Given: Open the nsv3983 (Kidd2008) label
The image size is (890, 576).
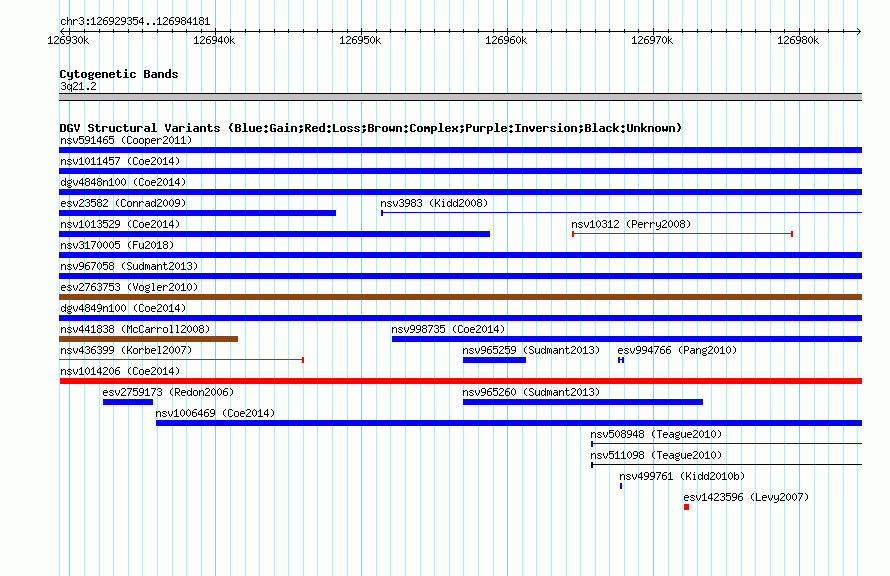Looking at the screenshot, I should (x=434, y=203).
